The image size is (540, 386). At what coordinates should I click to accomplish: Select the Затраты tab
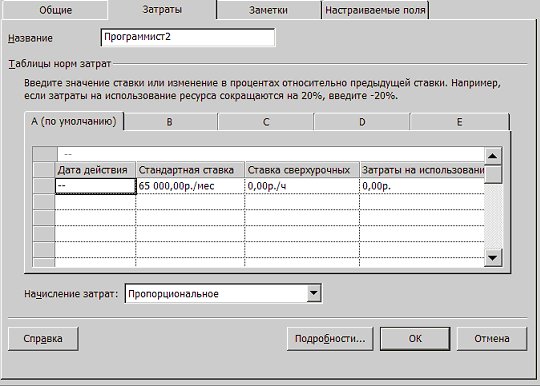point(162,9)
